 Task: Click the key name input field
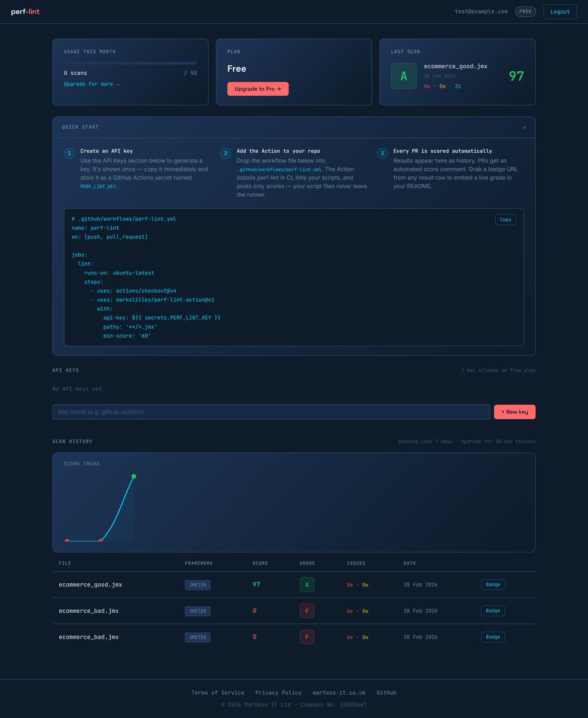click(x=271, y=412)
